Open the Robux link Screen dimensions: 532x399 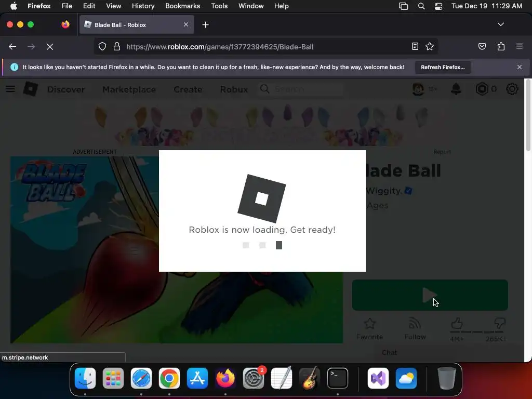coord(234,89)
